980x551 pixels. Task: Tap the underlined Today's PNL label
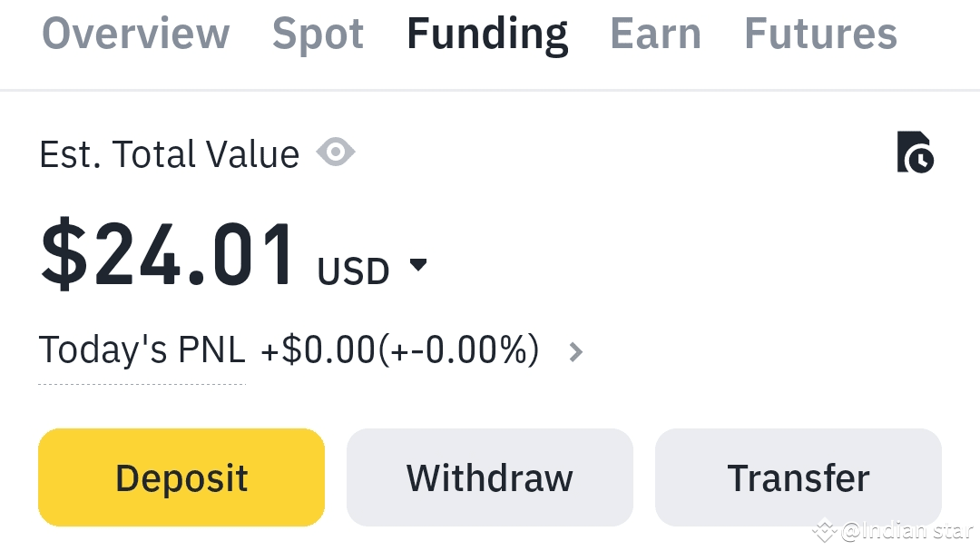tap(142, 350)
